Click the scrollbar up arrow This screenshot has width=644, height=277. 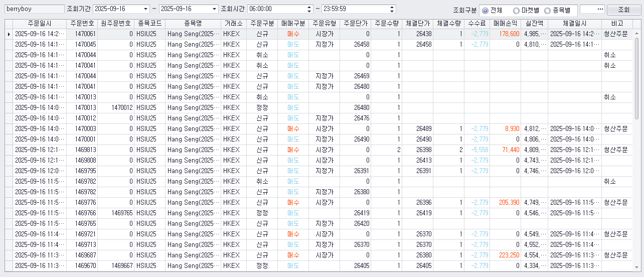[636, 33]
